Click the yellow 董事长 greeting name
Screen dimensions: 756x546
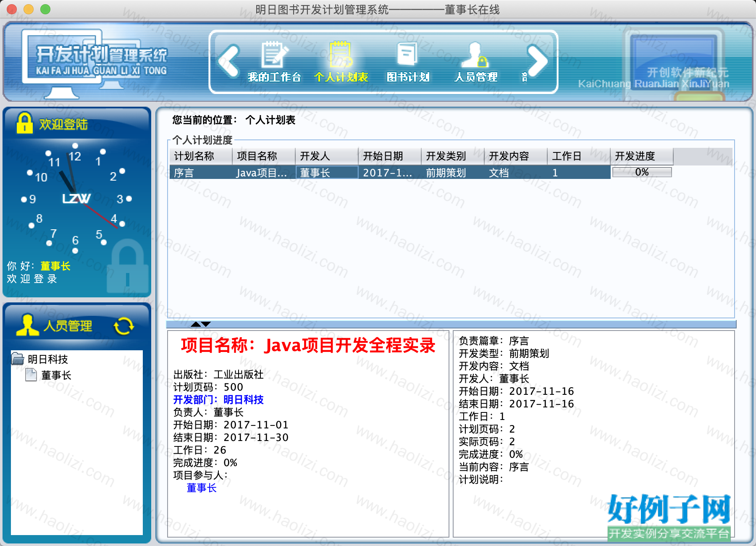pos(55,266)
